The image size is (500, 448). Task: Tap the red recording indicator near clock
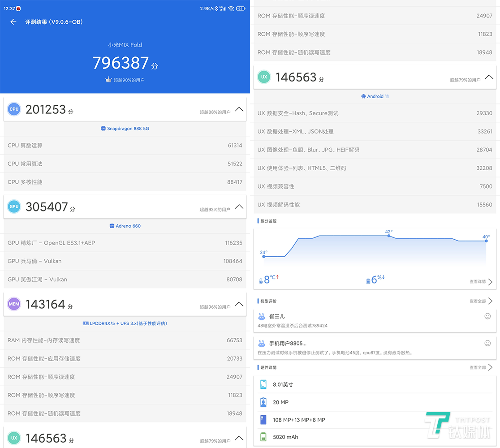pyautogui.click(x=18, y=9)
